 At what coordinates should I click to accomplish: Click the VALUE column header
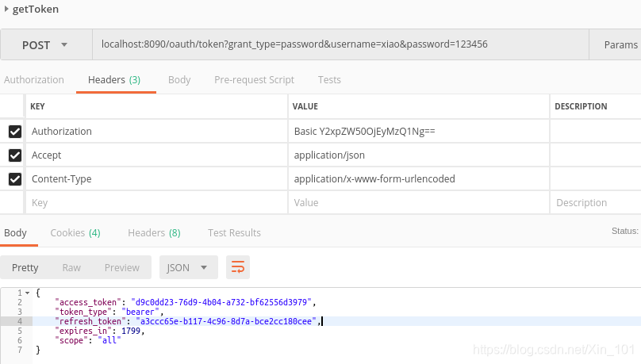(x=305, y=106)
